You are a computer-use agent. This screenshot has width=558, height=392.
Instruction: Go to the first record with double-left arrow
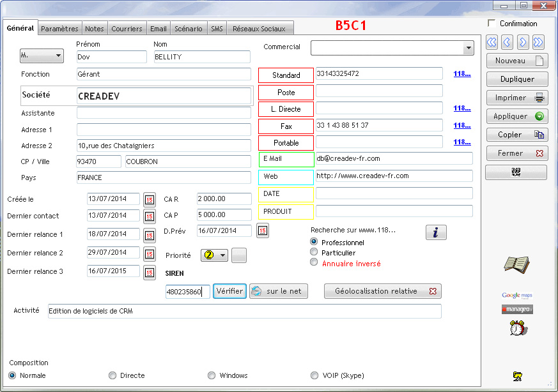pos(492,42)
